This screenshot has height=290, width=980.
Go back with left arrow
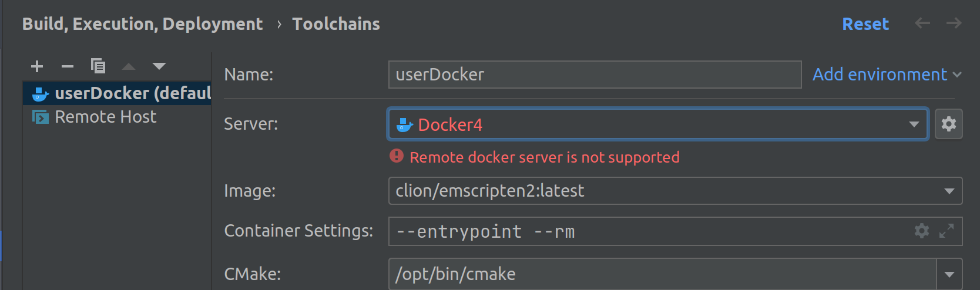coord(922,23)
